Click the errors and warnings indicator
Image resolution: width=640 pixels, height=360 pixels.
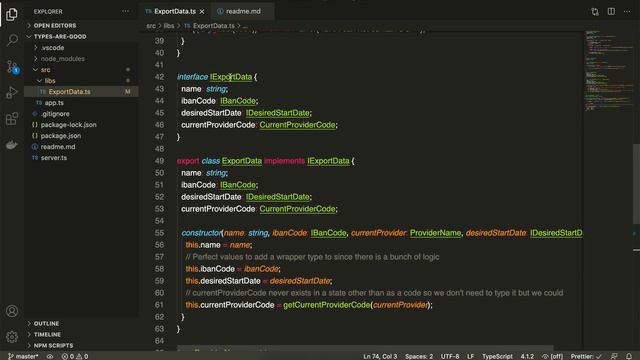pos(75,356)
